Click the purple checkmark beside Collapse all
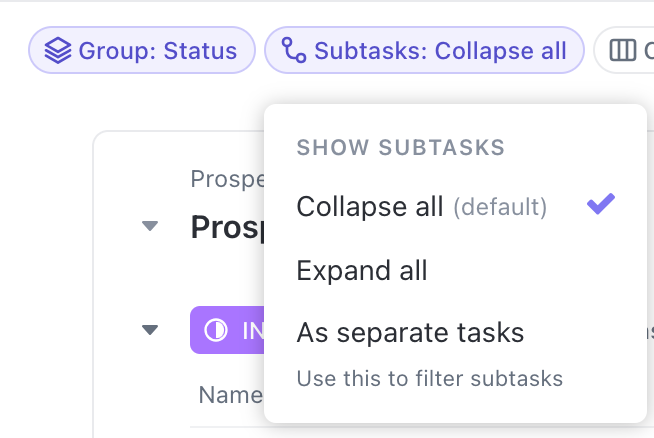This screenshot has width=654, height=438. click(600, 205)
